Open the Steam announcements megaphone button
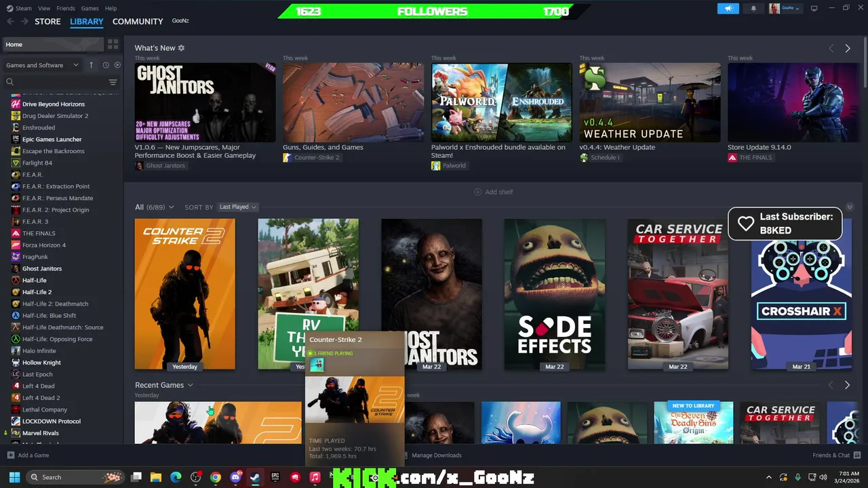868x488 pixels. (728, 8)
